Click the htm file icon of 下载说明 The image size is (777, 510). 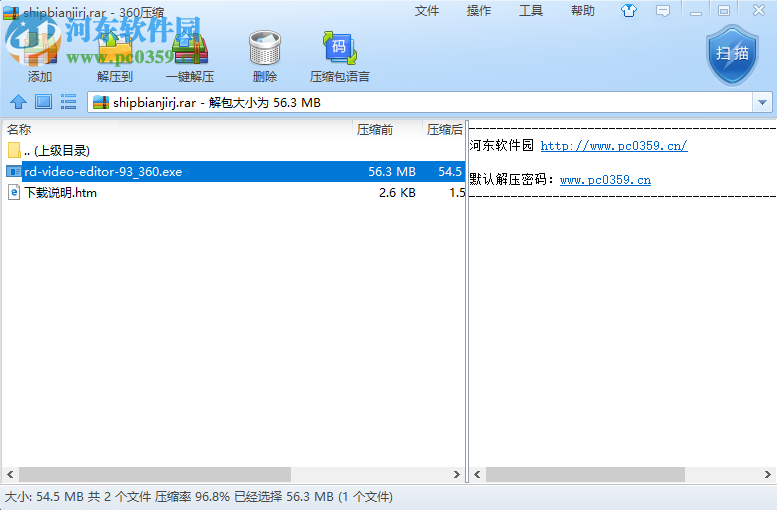click(x=14, y=192)
